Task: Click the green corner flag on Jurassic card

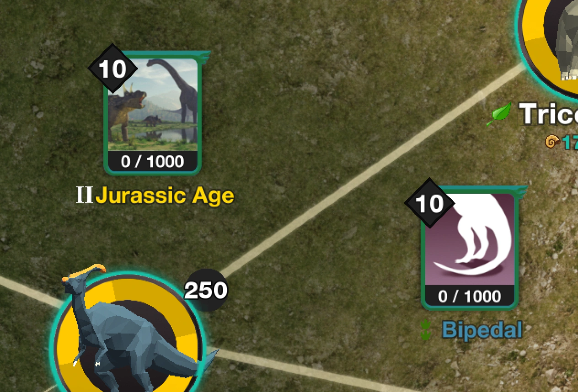Action: tap(205, 57)
